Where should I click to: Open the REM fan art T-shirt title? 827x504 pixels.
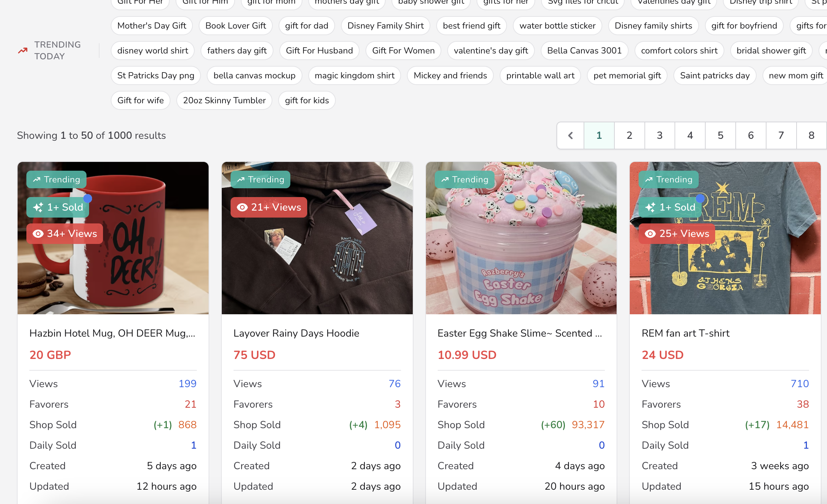[686, 333]
